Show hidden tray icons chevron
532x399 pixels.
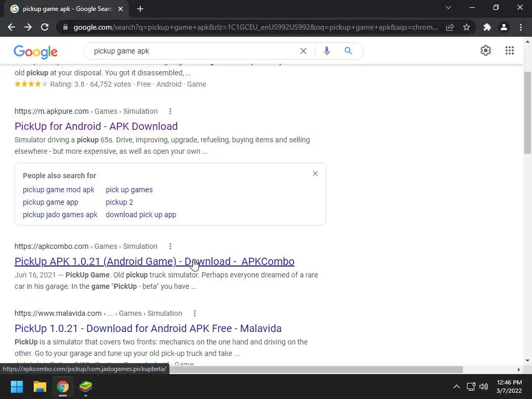coord(457,387)
